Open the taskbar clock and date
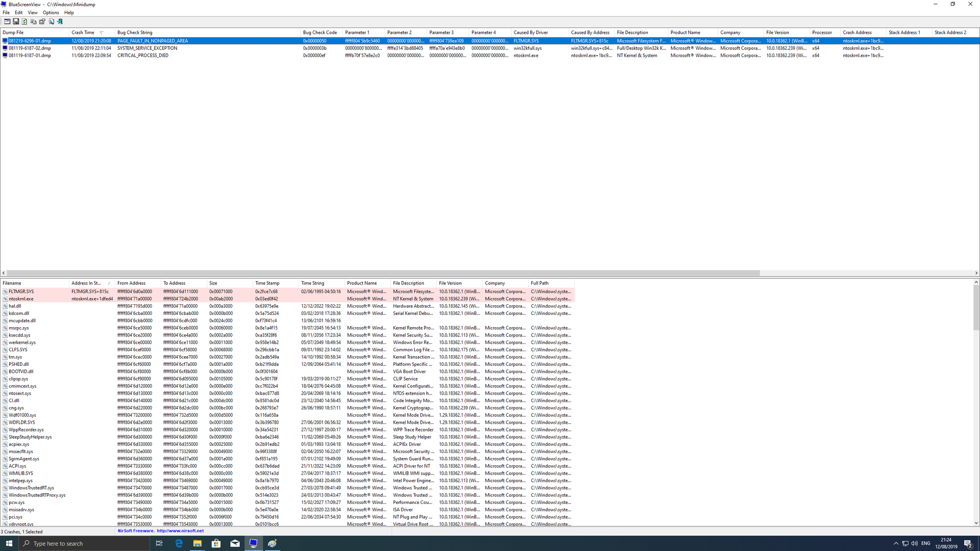The image size is (980, 551). [x=946, y=543]
